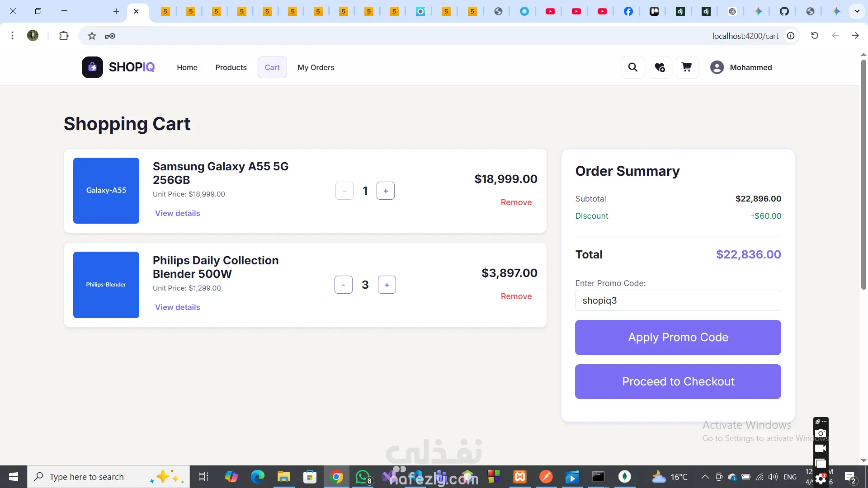
Task: Click the search magnifier icon in header
Action: 633,67
